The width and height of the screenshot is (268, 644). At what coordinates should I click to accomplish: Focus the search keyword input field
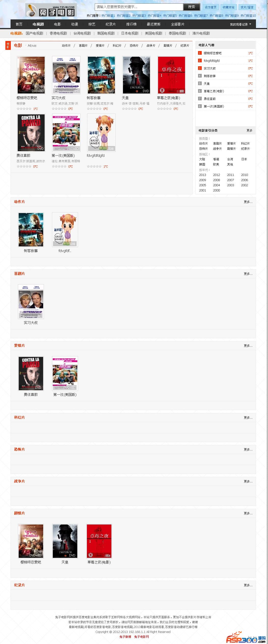pos(139,7)
